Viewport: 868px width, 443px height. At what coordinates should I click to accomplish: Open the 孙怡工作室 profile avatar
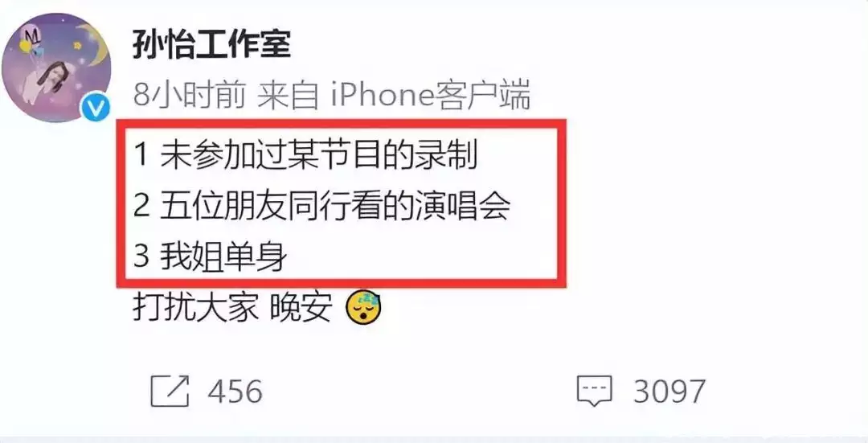(56, 68)
